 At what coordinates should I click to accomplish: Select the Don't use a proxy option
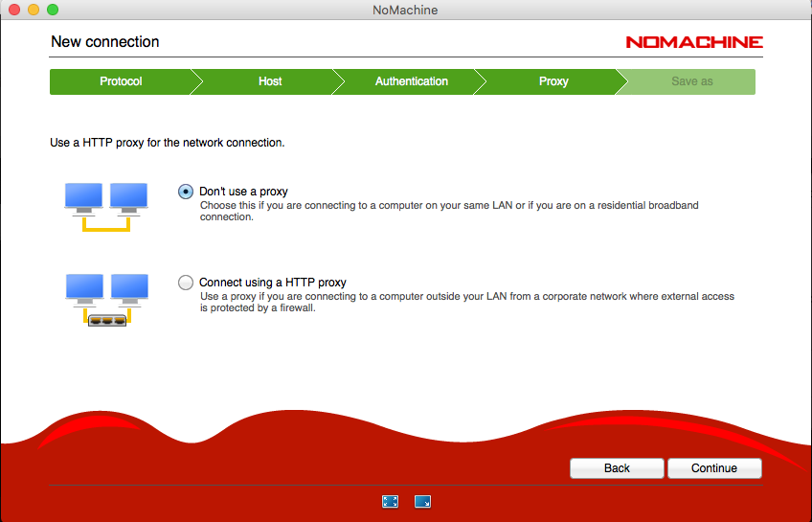pos(186,192)
